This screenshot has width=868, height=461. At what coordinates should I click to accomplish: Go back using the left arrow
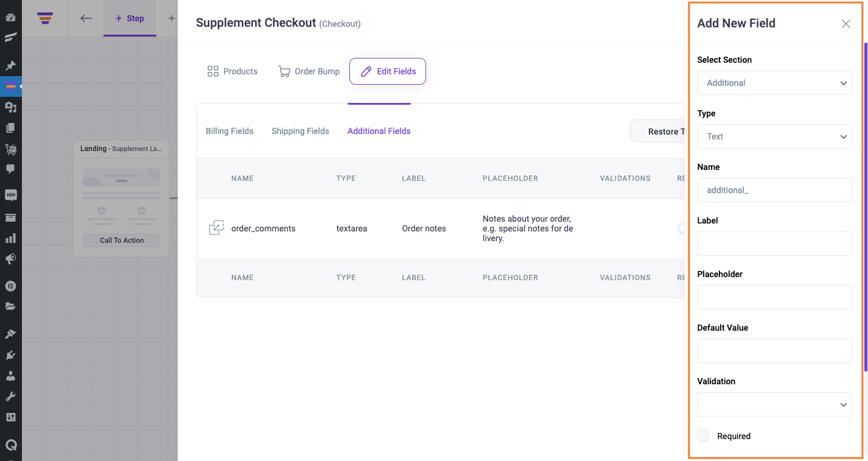click(86, 18)
